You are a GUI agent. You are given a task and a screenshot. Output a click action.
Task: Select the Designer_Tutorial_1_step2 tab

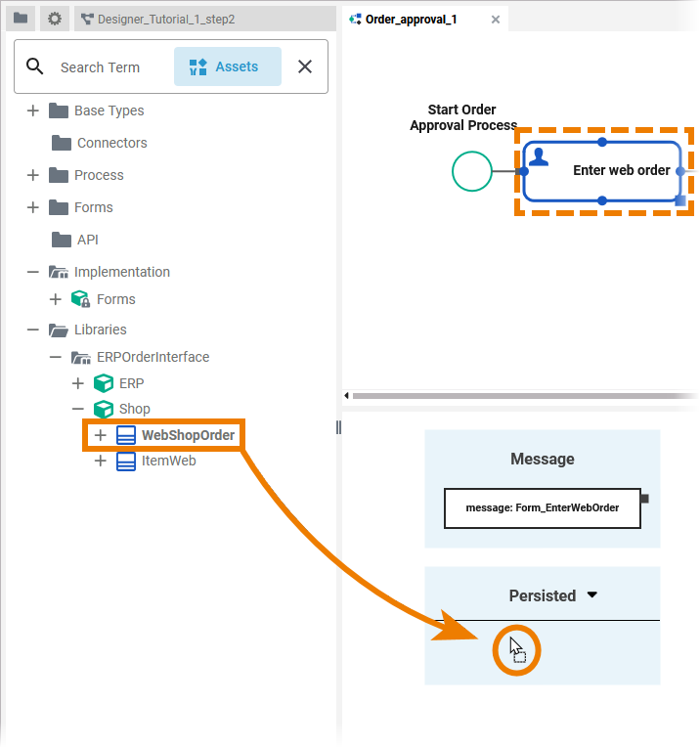point(158,19)
